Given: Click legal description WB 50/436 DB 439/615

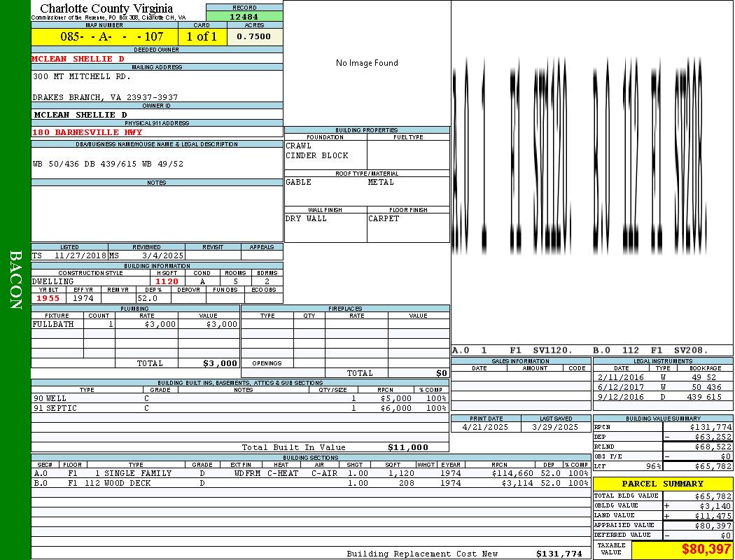Looking at the screenshot, I should pos(108,164).
